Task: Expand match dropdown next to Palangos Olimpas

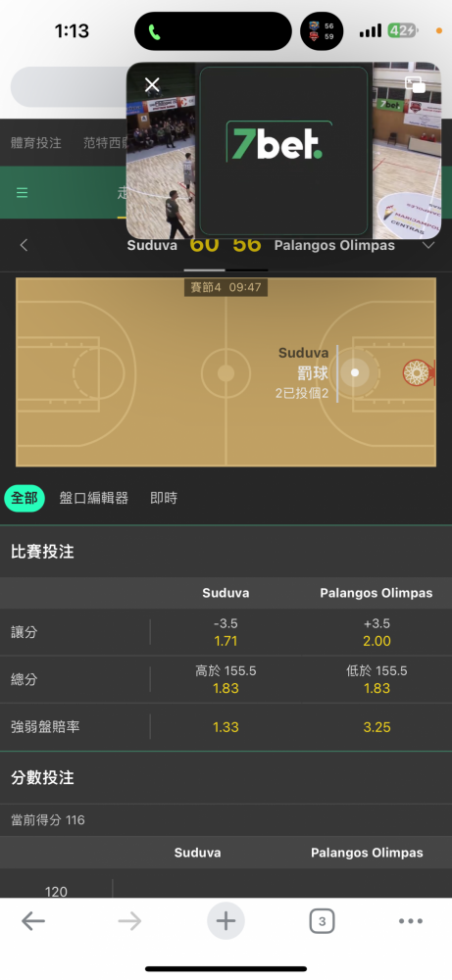Action: (428, 246)
